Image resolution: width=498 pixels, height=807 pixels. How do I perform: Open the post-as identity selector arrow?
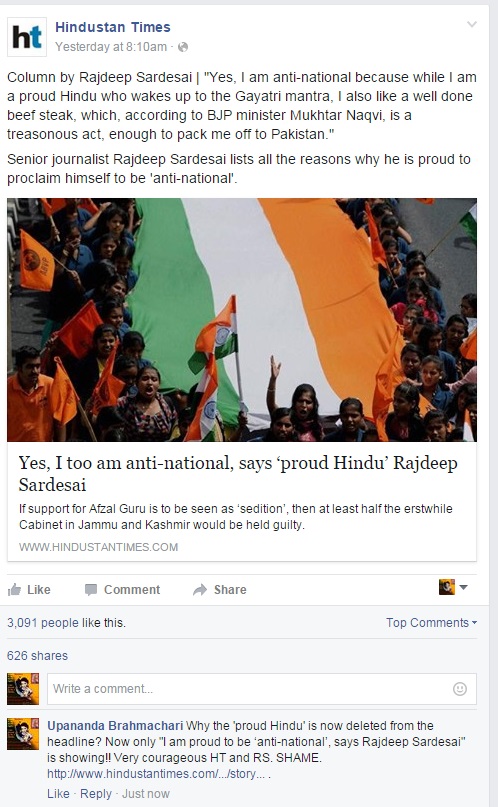(x=463, y=587)
